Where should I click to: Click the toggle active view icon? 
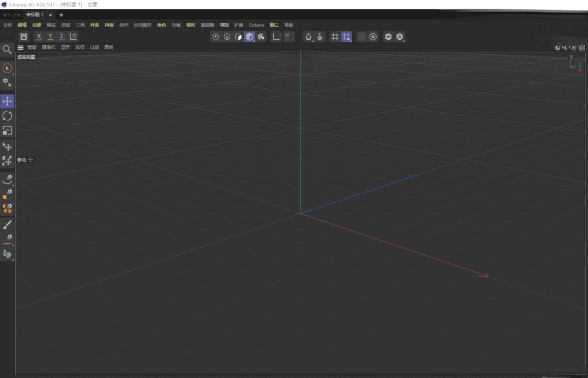coord(581,47)
